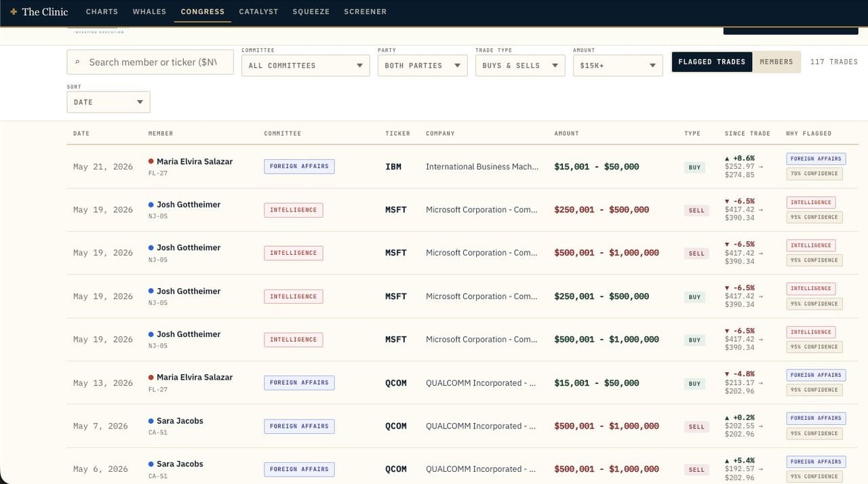Click the search magnifier icon
This screenshot has height=484, width=868.
[x=77, y=62]
